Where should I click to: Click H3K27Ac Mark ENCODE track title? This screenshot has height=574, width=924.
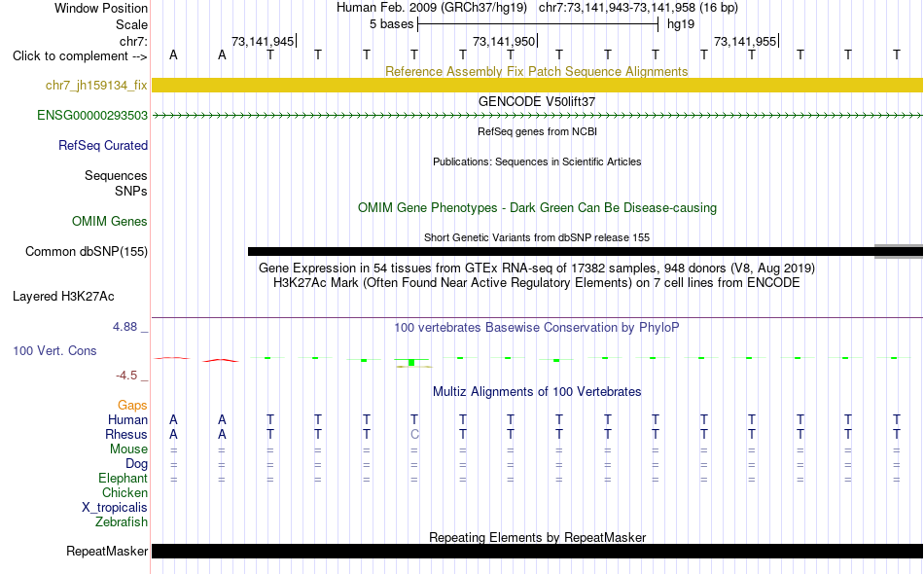(x=537, y=283)
